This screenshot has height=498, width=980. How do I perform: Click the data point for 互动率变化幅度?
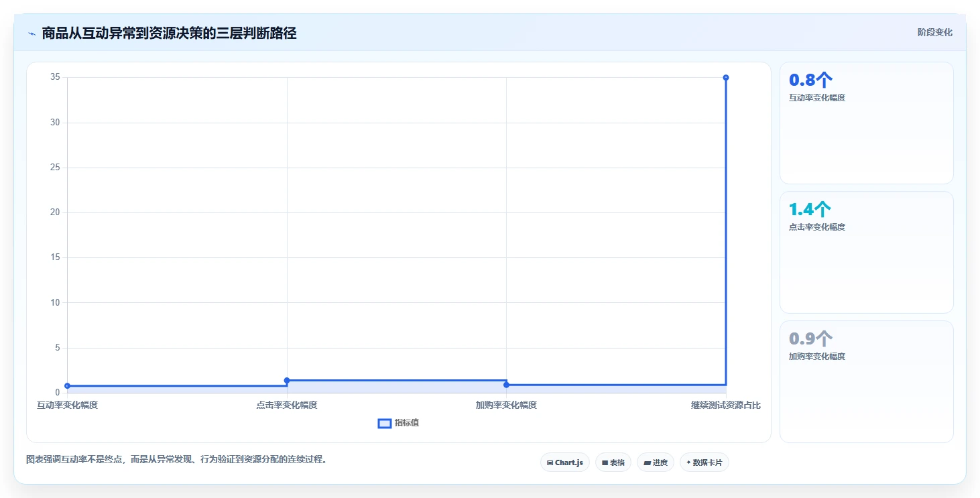68,385
